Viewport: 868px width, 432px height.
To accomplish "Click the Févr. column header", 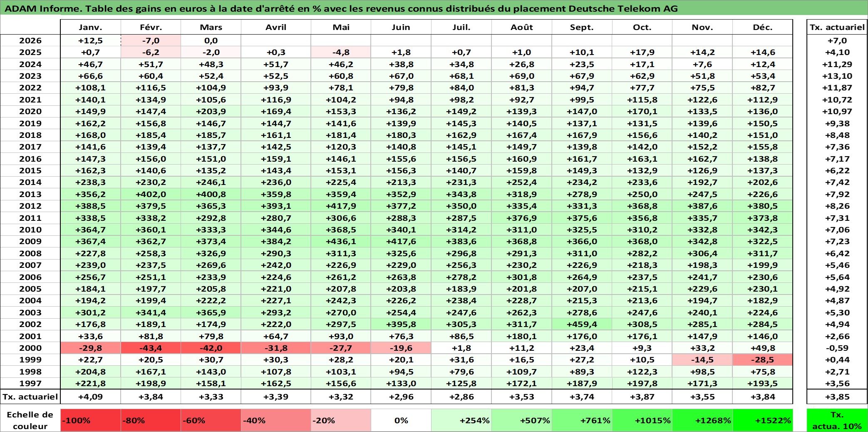I will click(151, 27).
